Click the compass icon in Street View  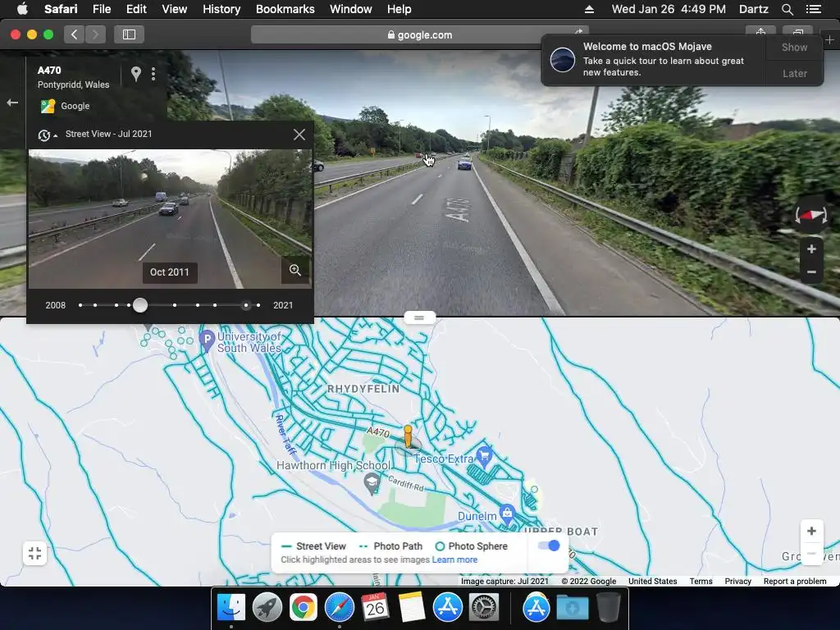point(811,215)
